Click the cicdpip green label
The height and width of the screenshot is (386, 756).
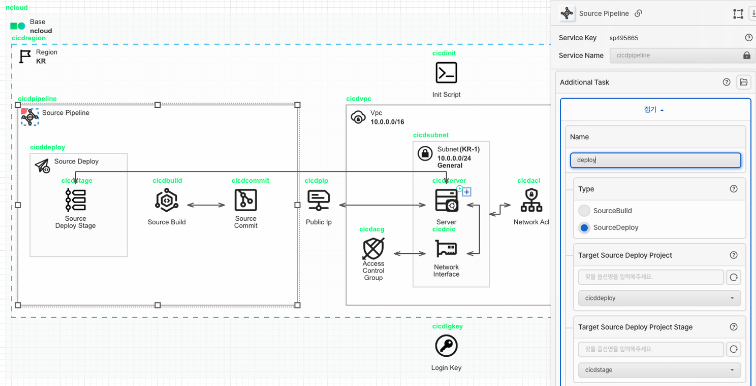317,181
